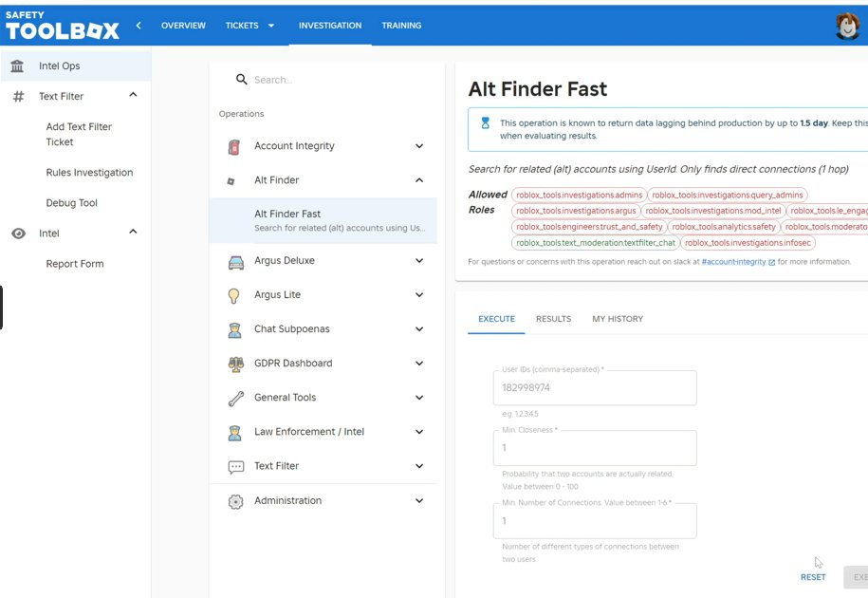The image size is (868, 598).
Task: Expand the General Tools group
Action: pyautogui.click(x=419, y=398)
